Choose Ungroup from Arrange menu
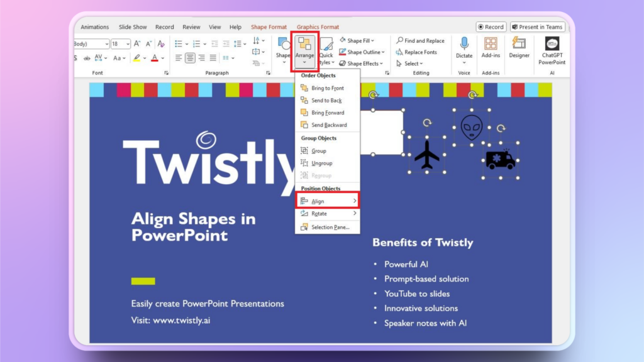Screen dimensions: 644x362 pyautogui.click(x=327, y=163)
